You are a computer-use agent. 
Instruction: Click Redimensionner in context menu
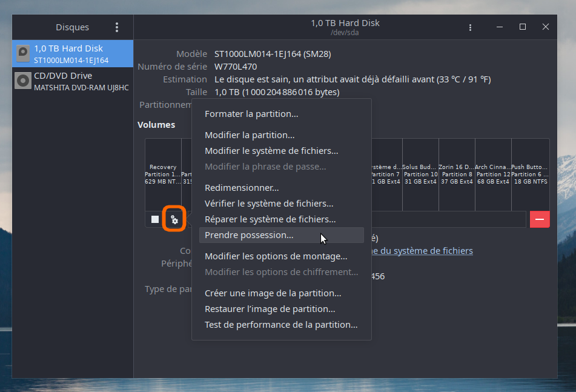(242, 188)
